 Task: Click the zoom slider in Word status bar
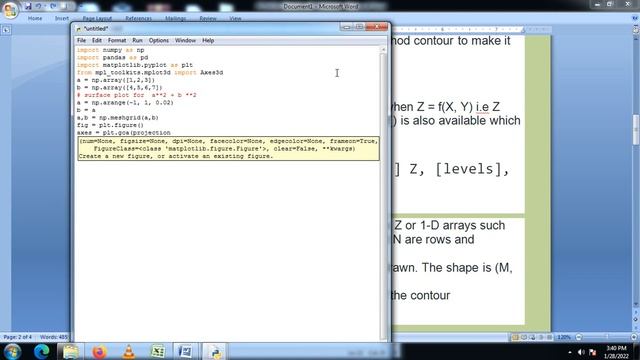(607, 337)
